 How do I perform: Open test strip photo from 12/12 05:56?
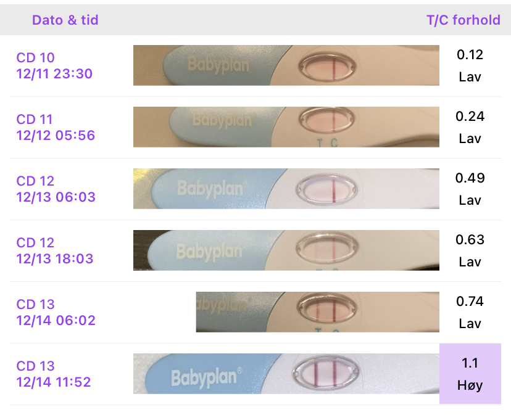tap(286, 127)
